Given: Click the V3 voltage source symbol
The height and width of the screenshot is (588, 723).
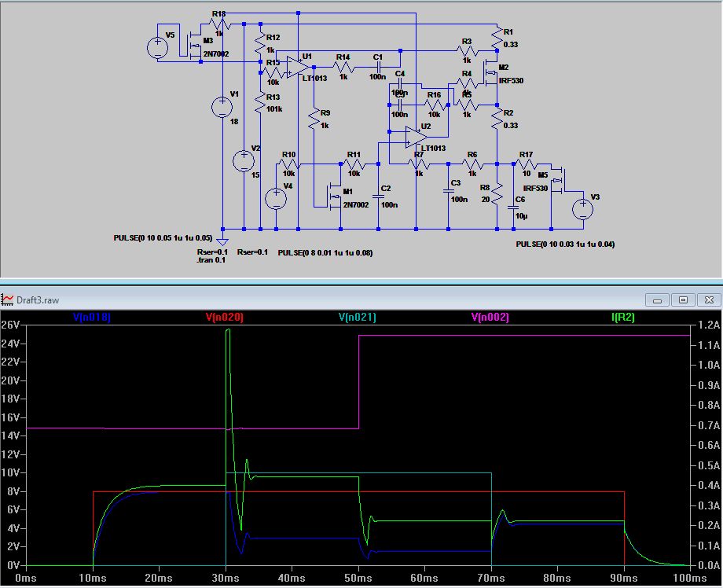Looking at the screenshot, I should 583,209.
